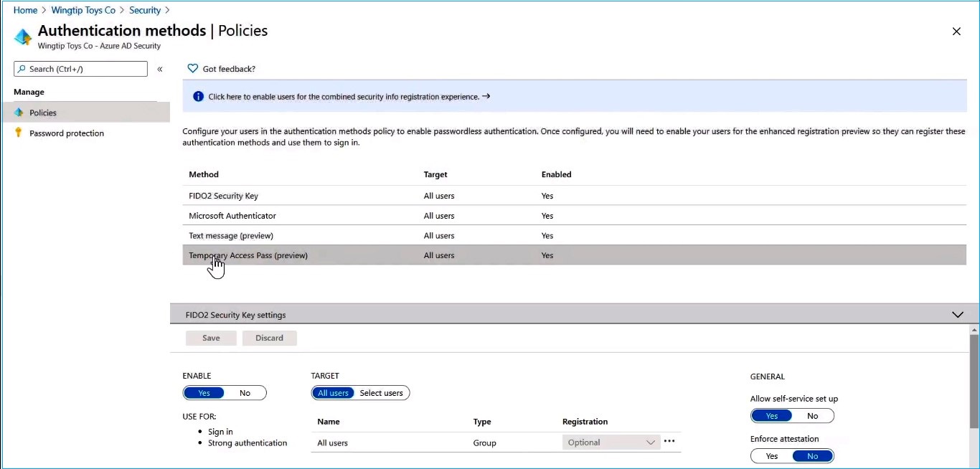Focus the Search (Ctrl+/) field
Image resolution: width=980 pixels, height=469 pixels.
pyautogui.click(x=80, y=69)
